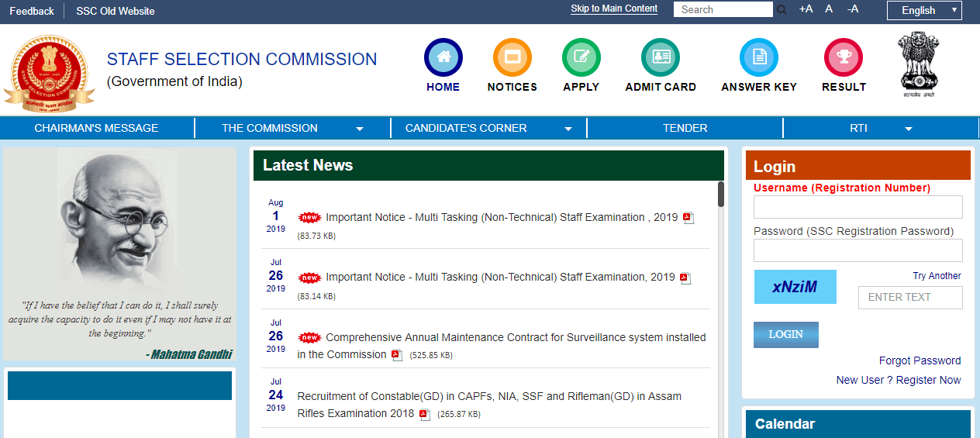This screenshot has width=980, height=438.
Task: Click the Answer Key document icon
Action: tap(758, 57)
